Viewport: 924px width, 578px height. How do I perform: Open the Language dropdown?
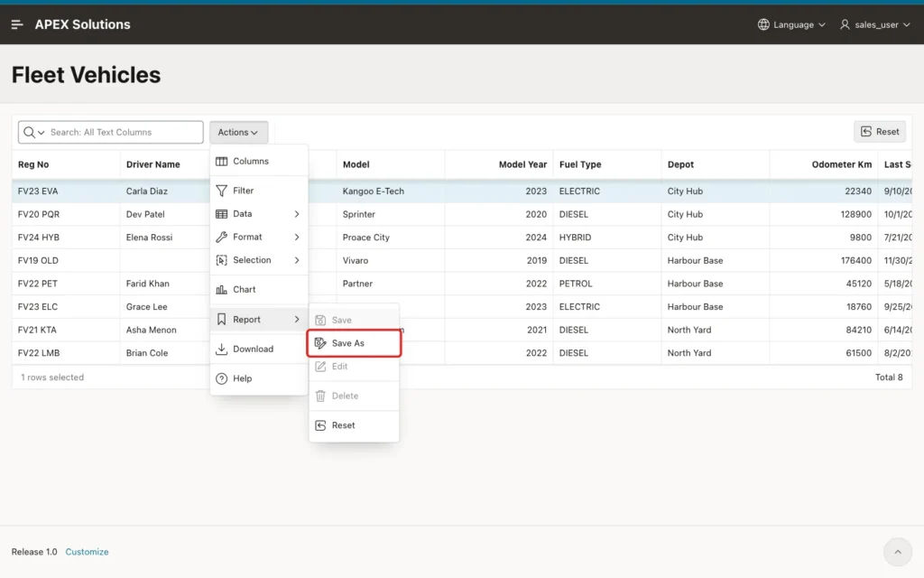pyautogui.click(x=791, y=24)
